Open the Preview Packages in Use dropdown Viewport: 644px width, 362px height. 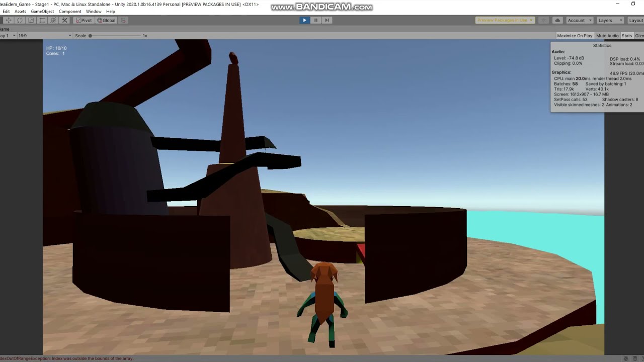coord(505,20)
